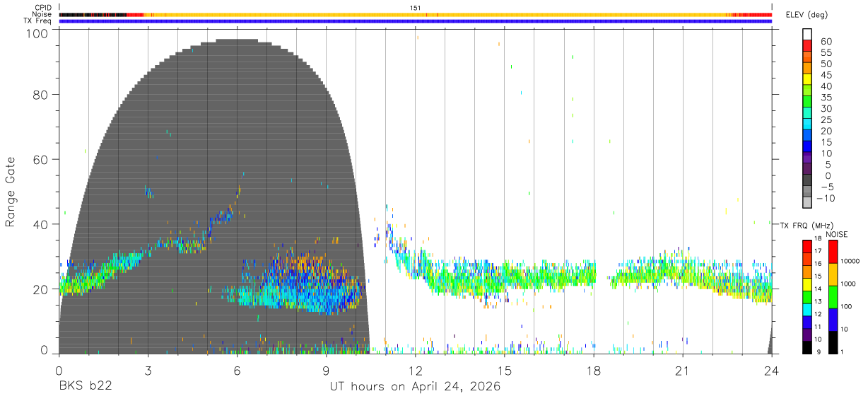Click the TX Freq label beside the blue strip
The image size is (868, 401).
point(38,21)
